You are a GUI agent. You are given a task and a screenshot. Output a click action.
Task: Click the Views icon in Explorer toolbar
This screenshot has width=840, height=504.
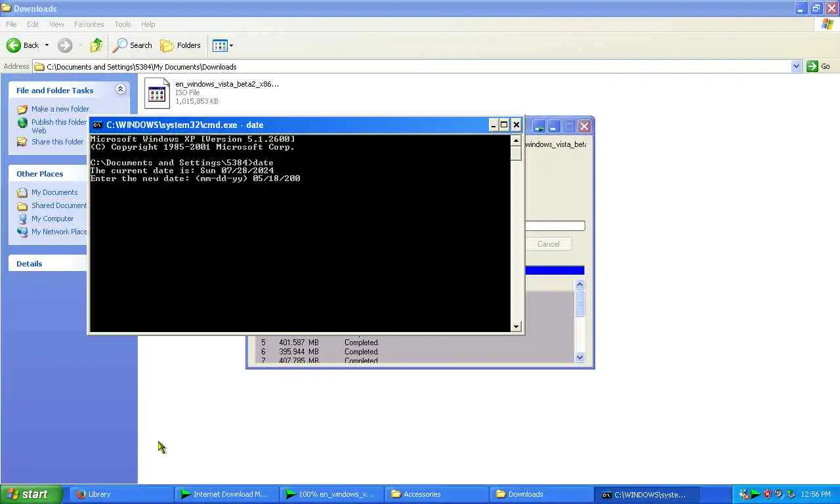(220, 45)
